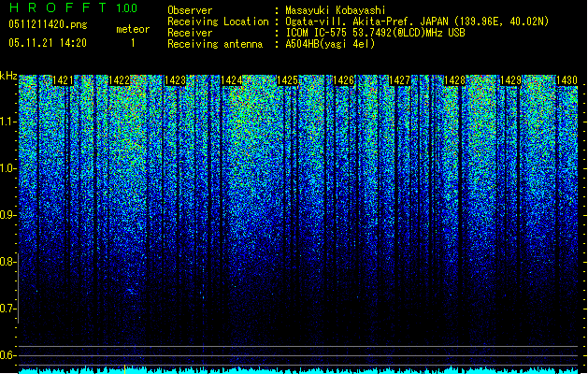Click the Receiver label
Image resolution: width=588 pixels, height=374 pixels.
click(190, 33)
